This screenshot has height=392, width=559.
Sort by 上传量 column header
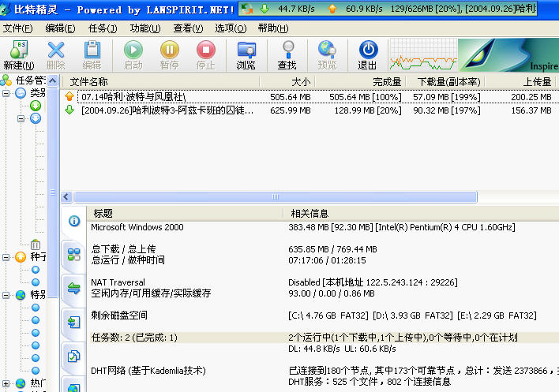[x=520, y=82]
